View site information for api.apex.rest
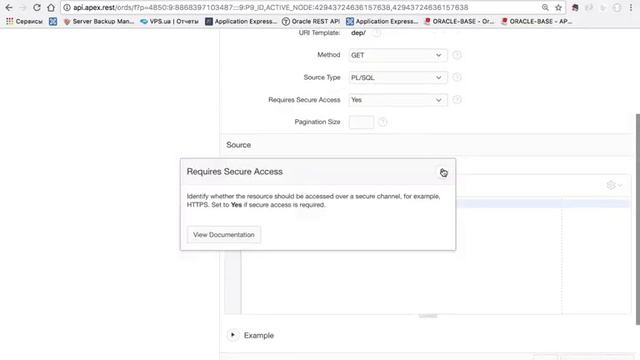 [x=67, y=7]
